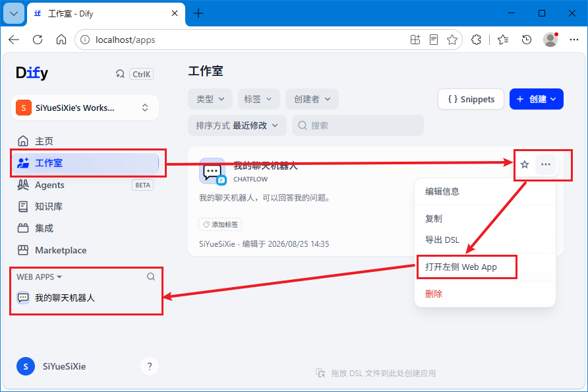Close the 工作室 - Dify tab

175,13
